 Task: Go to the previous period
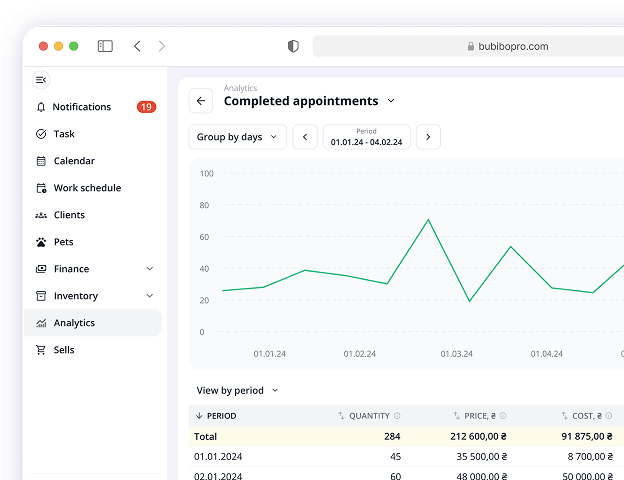coord(305,137)
